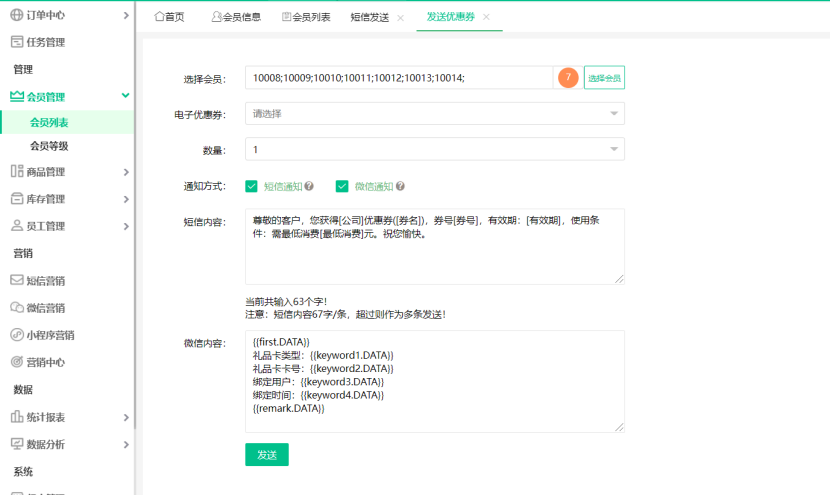Expand the 统计报表 menu arrow

click(126, 418)
